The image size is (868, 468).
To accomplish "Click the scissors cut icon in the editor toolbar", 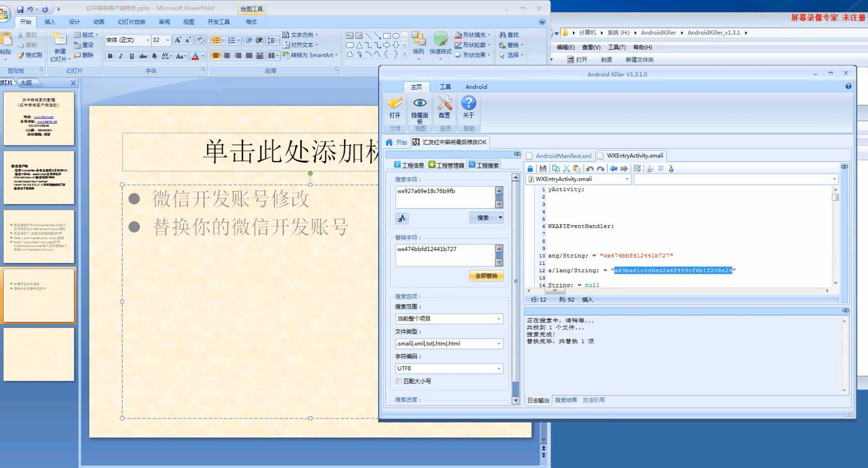I will tap(566, 168).
